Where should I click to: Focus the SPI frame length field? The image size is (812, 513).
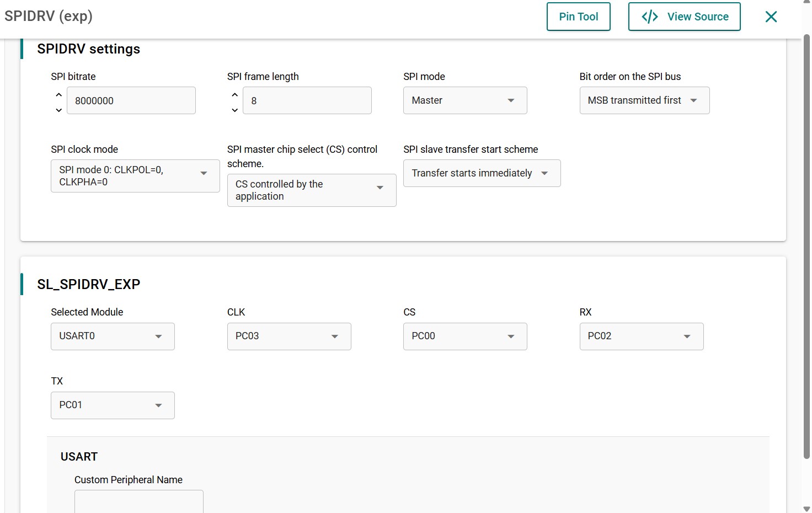[307, 100]
